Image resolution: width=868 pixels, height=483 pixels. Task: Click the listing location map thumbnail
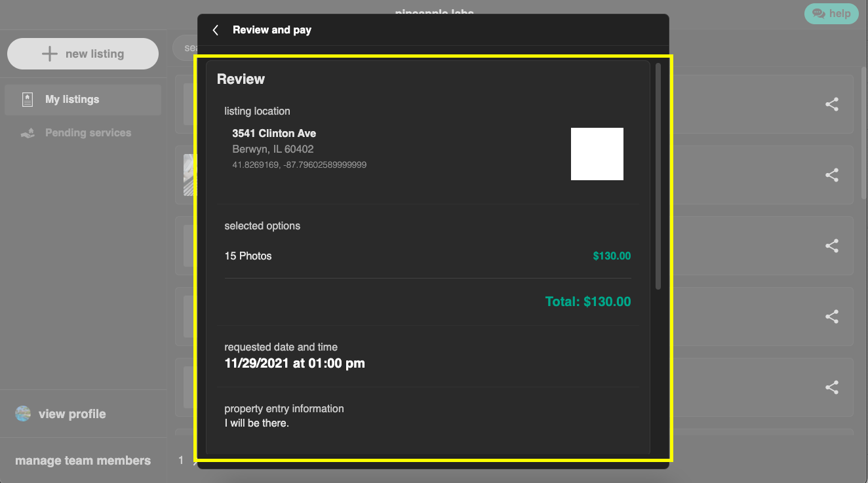597,154
